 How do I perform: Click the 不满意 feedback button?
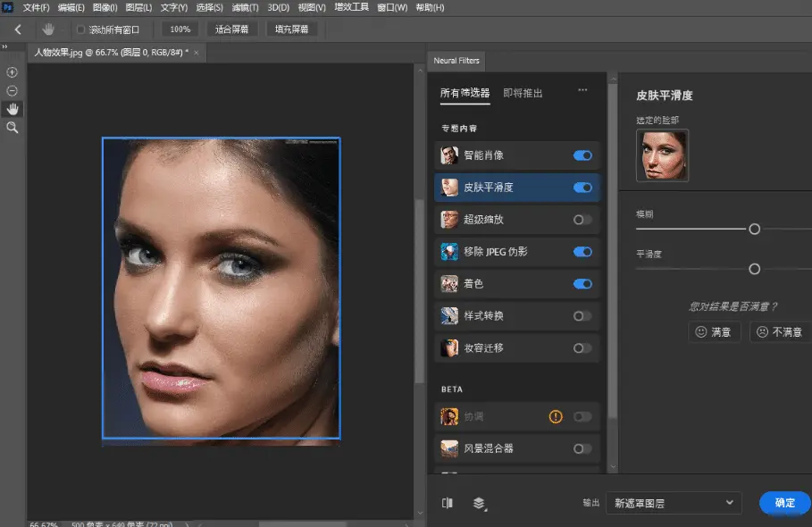coord(780,332)
